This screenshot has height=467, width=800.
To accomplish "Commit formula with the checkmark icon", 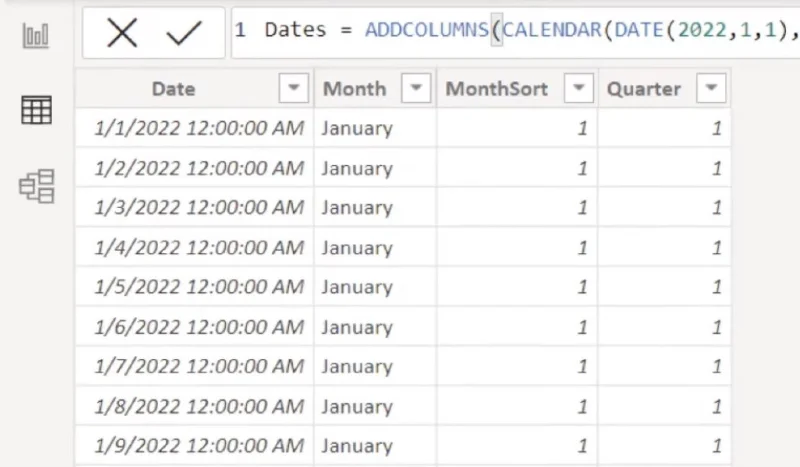I will click(x=184, y=33).
